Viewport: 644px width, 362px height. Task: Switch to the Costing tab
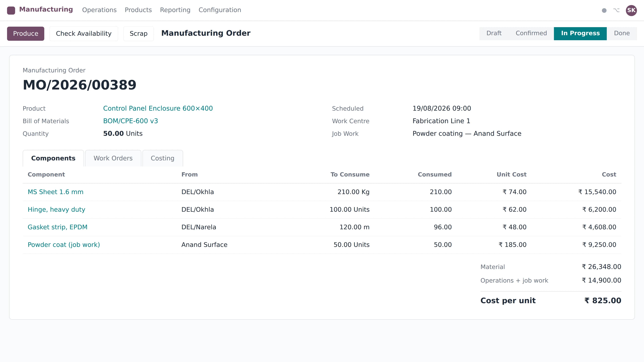coord(163,158)
